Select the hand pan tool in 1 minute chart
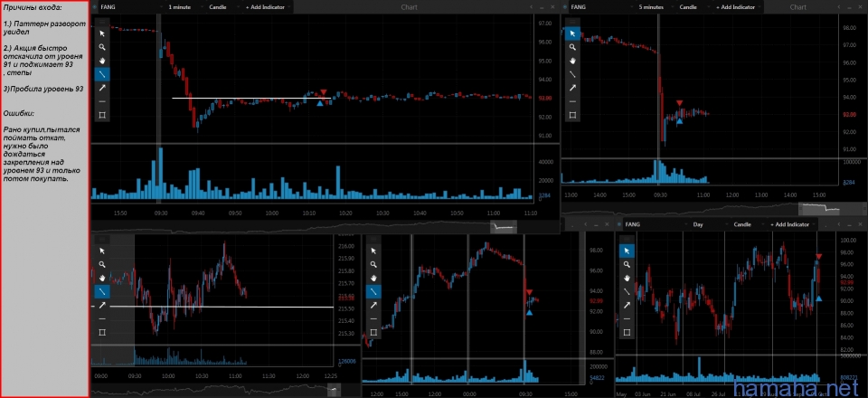The height and width of the screenshot is (398, 868). (102, 61)
